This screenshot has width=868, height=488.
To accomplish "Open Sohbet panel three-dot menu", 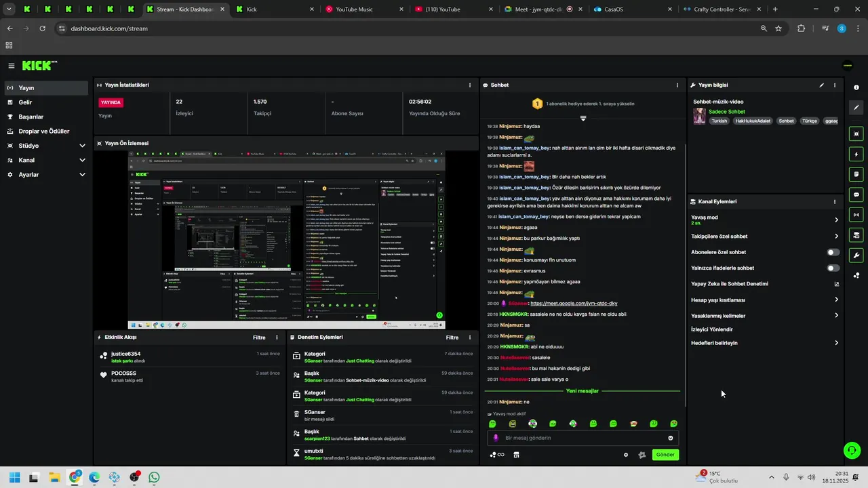I will (677, 85).
